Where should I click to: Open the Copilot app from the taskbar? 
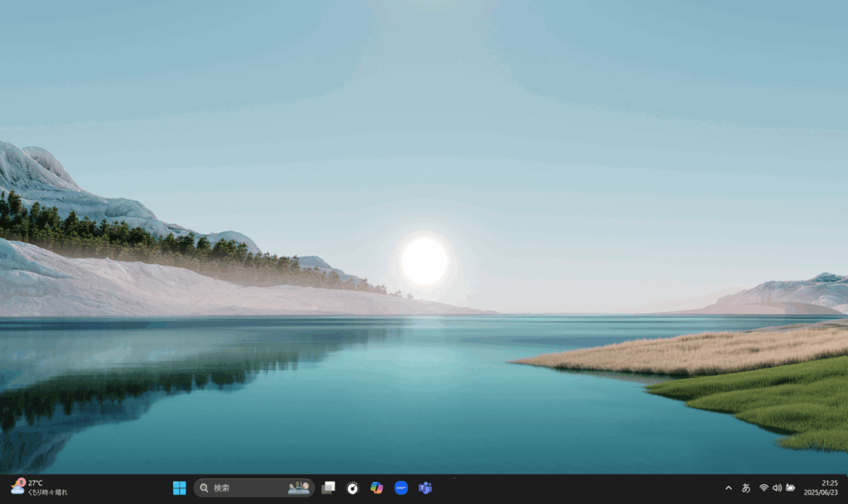pos(377,487)
